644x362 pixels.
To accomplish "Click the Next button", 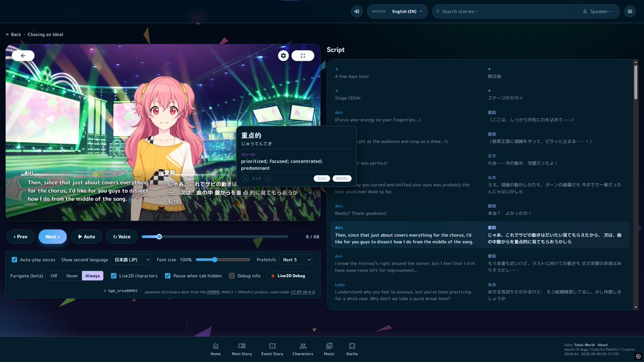I will pos(53,237).
